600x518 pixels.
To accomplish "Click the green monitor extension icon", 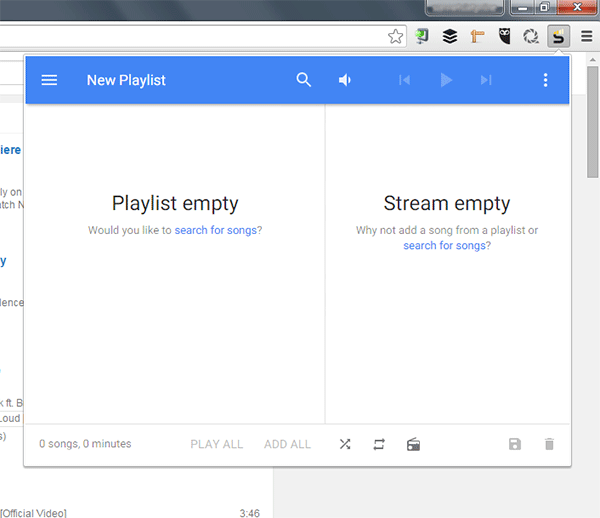I will (422, 37).
